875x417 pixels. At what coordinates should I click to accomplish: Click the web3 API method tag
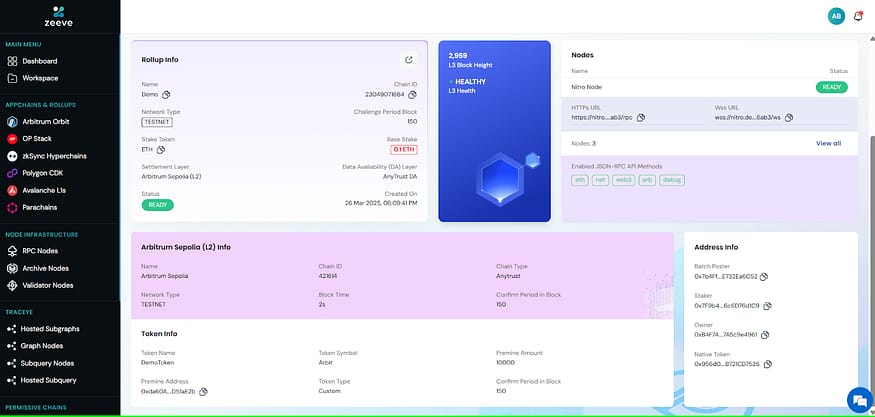[623, 180]
